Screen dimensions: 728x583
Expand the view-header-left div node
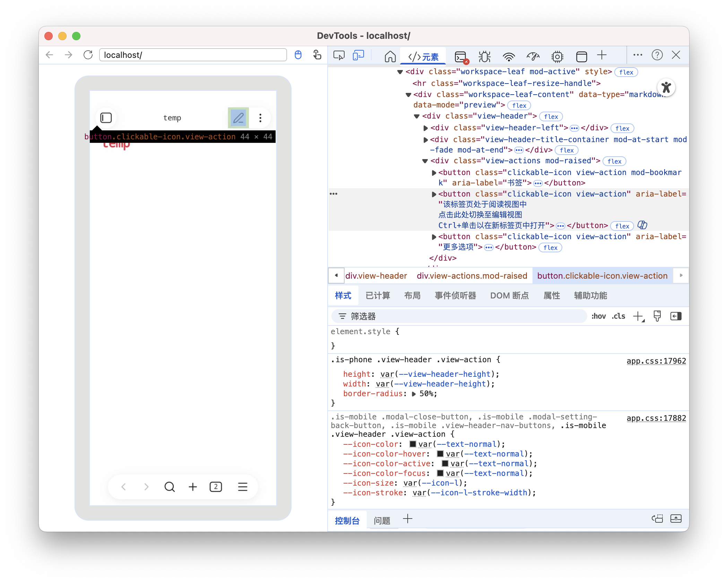pos(425,128)
